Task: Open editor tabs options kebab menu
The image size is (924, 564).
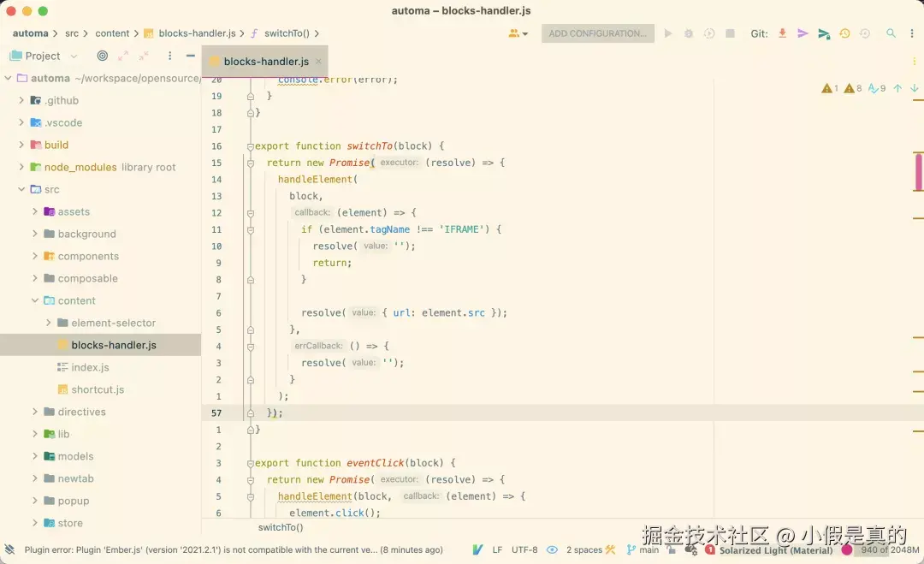Action: point(914,62)
